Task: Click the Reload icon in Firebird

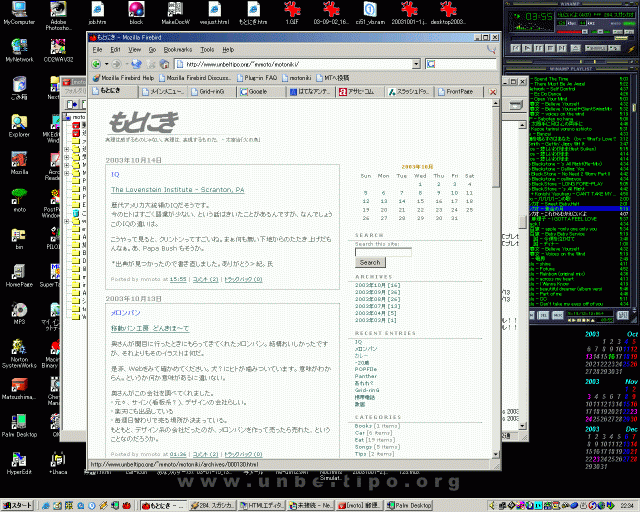Action: tap(136, 63)
